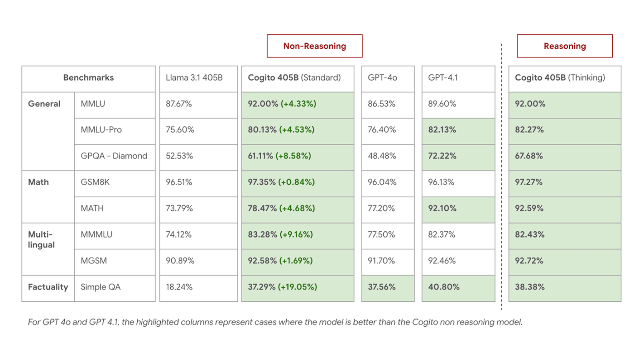
Task: Click the General category cell
Action: (44, 104)
